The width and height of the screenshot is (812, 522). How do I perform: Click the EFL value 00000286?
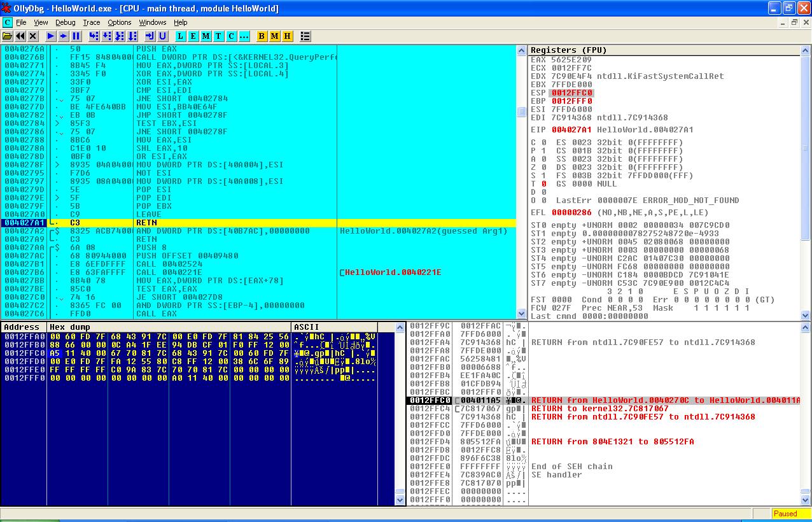(x=572, y=213)
